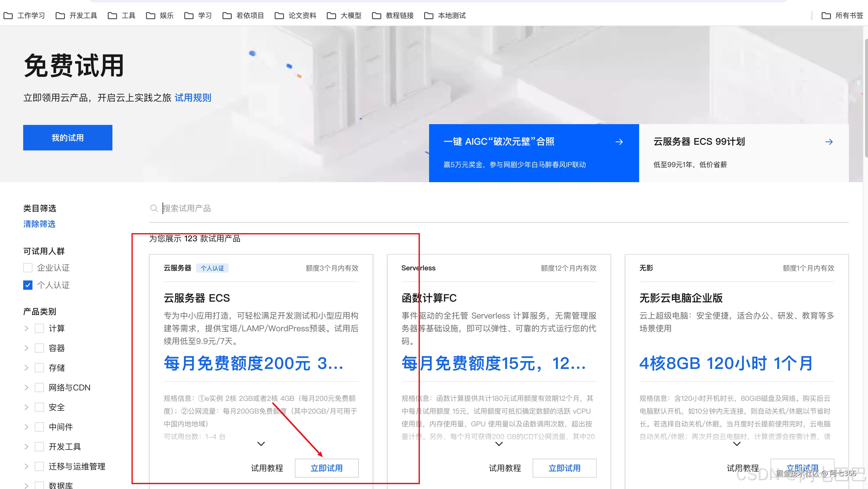Expand the 存储 category tree

click(26, 367)
